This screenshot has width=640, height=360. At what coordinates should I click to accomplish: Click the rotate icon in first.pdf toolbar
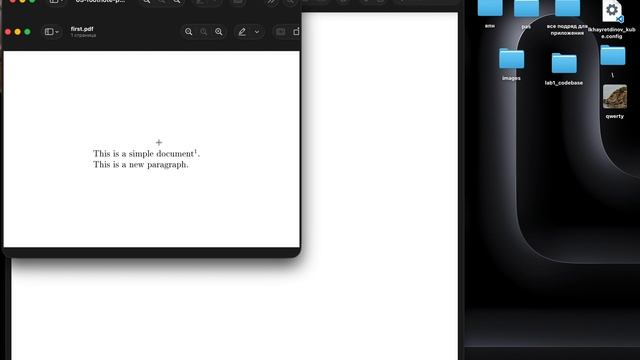(x=296, y=32)
